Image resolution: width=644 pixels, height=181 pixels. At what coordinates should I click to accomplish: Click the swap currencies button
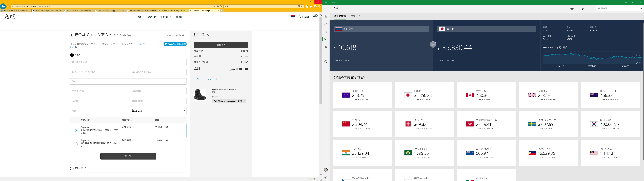pos(433,44)
